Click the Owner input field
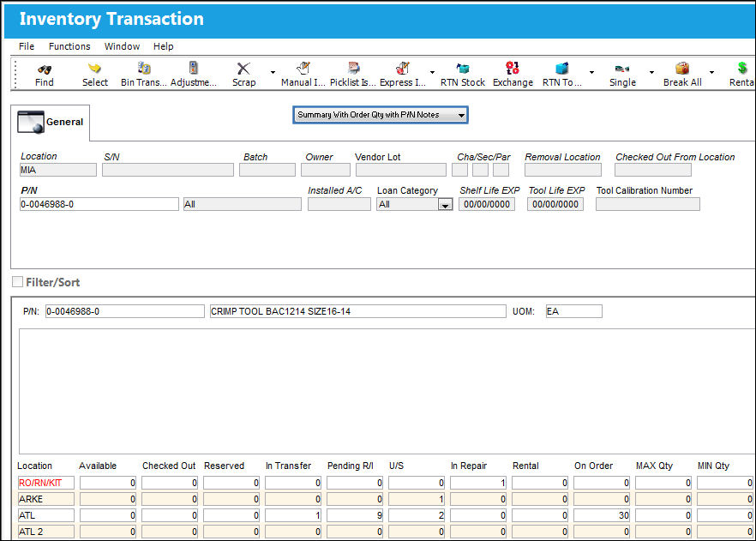This screenshot has height=541, width=756. (x=326, y=170)
